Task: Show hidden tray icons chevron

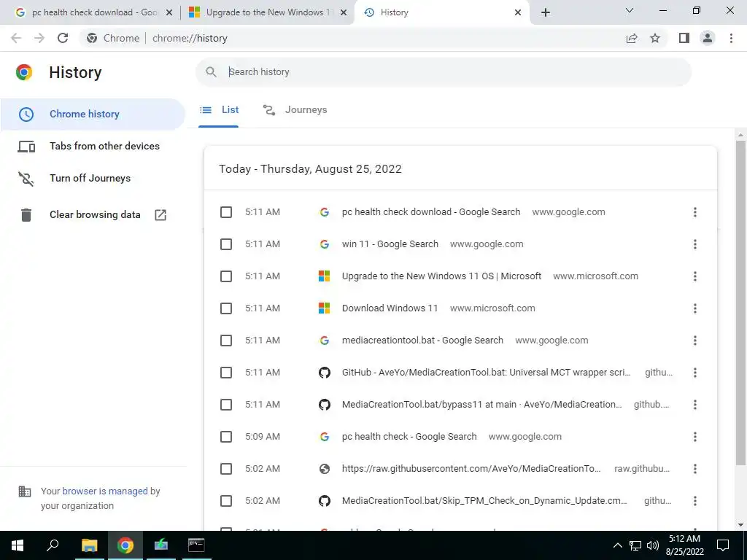Action: point(617,545)
